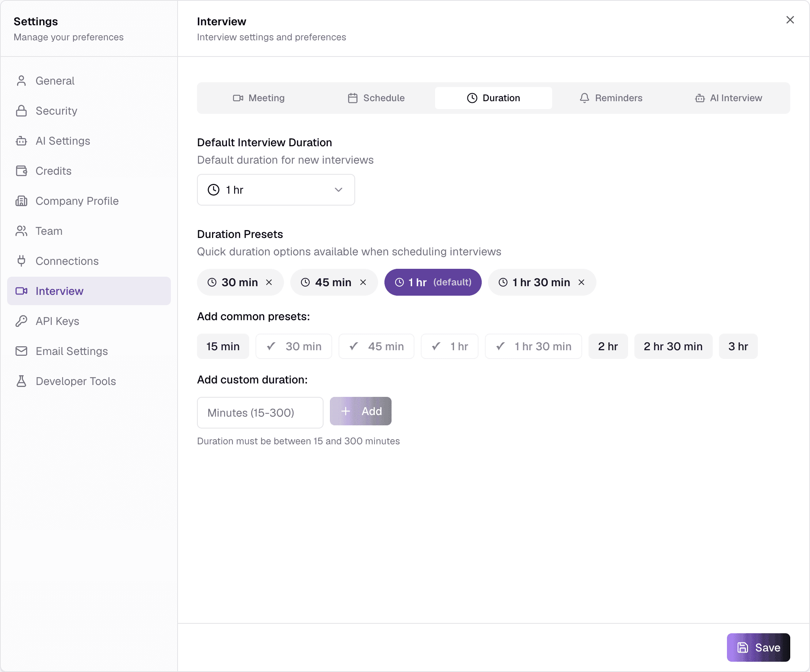
Task: Open General settings in sidebar
Action: pyautogui.click(x=89, y=81)
